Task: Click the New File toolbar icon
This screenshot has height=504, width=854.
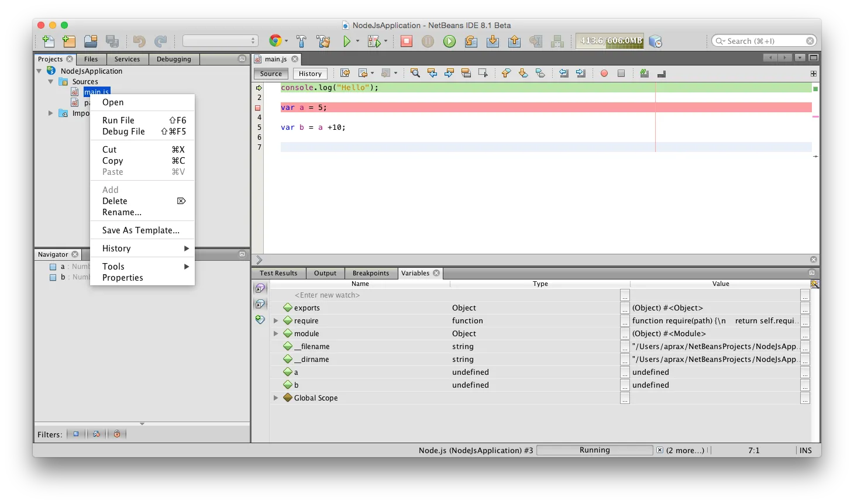Action: [49, 41]
